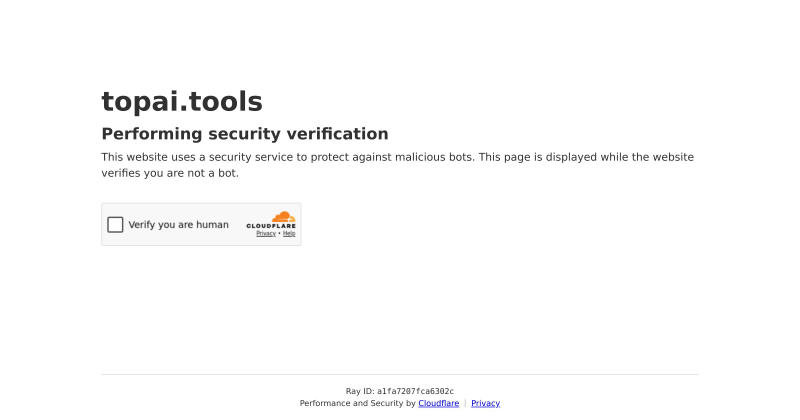800x420 pixels.
Task: Click the topai.tools site heading
Action: coord(182,101)
